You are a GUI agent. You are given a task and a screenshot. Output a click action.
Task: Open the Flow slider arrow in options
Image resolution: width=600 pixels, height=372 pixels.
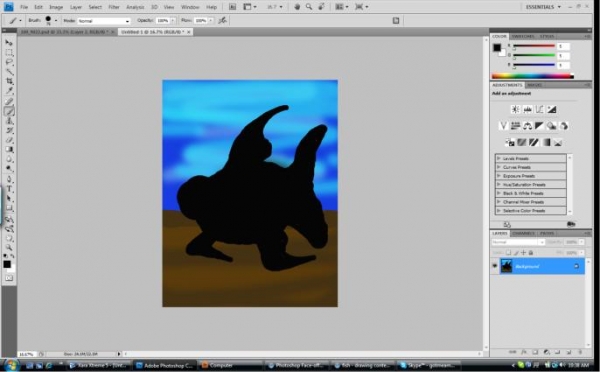[210, 21]
